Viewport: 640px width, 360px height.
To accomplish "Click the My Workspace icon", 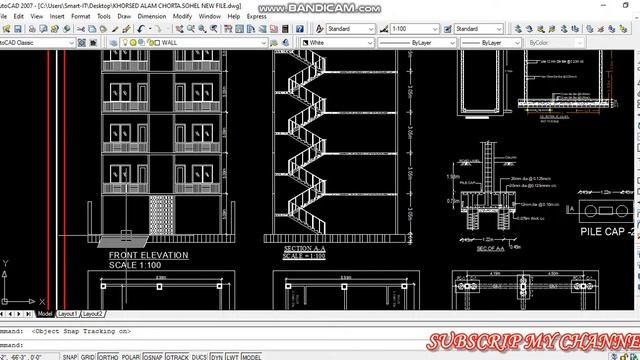I will (x=93, y=43).
